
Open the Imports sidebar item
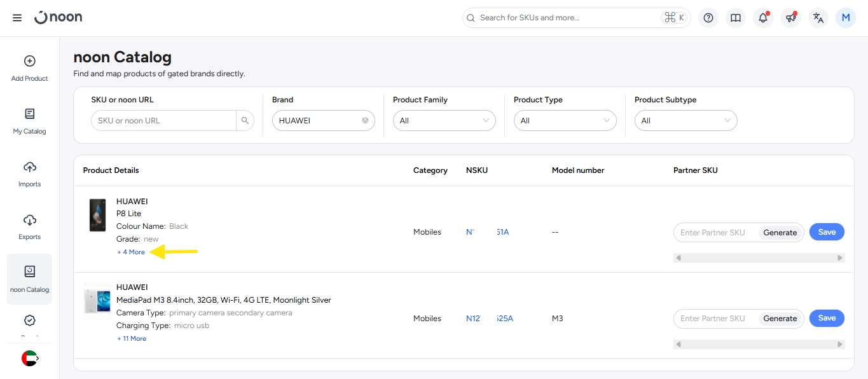(x=30, y=174)
